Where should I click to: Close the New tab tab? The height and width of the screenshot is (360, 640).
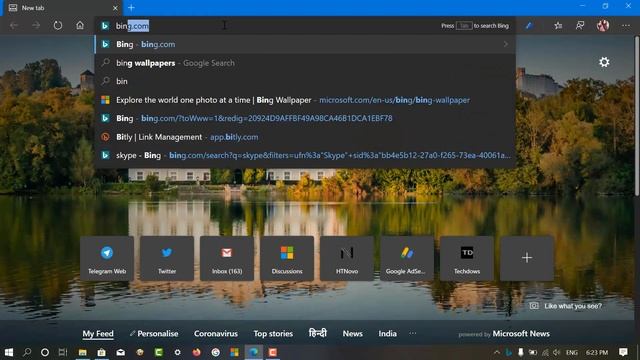click(115, 8)
